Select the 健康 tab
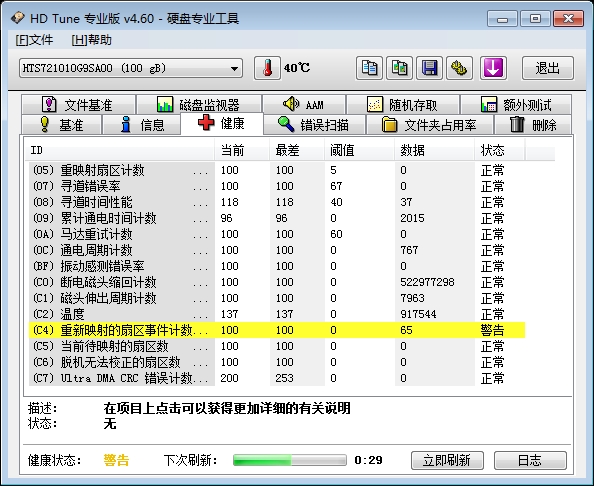This screenshot has width=594, height=486. pos(222,123)
